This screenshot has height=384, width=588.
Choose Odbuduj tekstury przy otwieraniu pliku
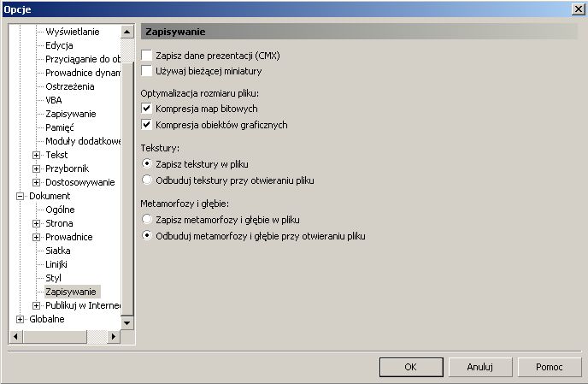coord(147,180)
